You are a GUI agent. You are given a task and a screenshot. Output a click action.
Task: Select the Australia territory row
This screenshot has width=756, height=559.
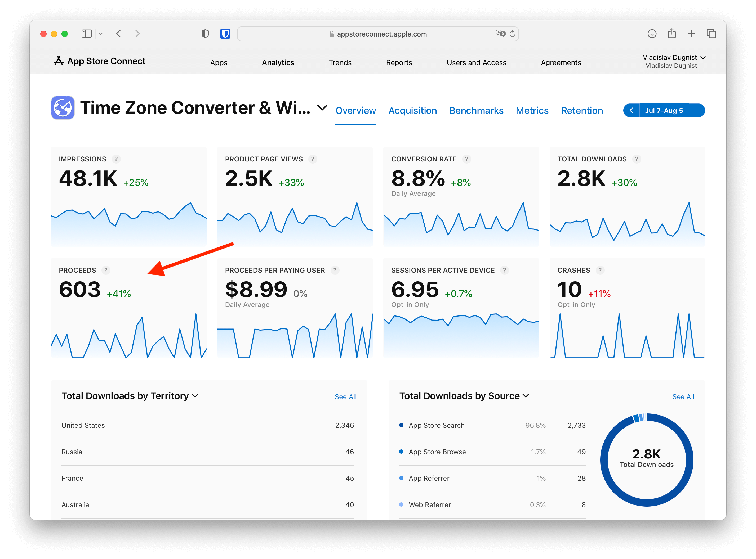pos(207,504)
